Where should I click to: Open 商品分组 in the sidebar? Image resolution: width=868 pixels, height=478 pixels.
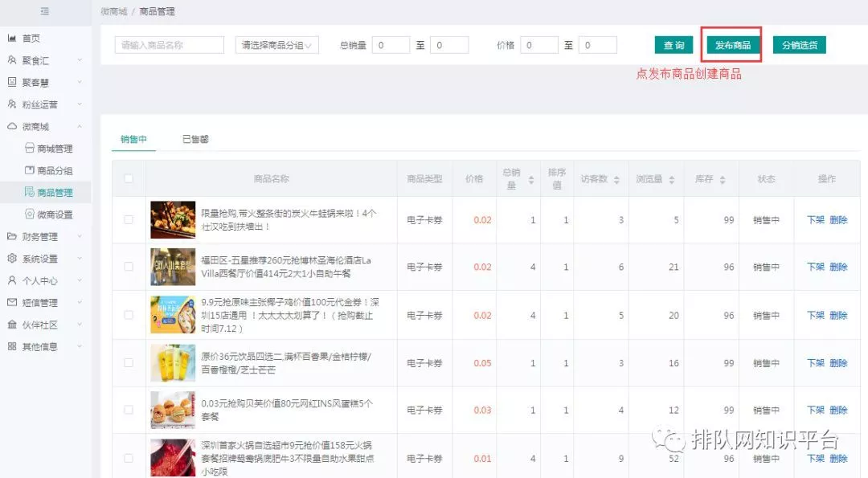(x=55, y=170)
